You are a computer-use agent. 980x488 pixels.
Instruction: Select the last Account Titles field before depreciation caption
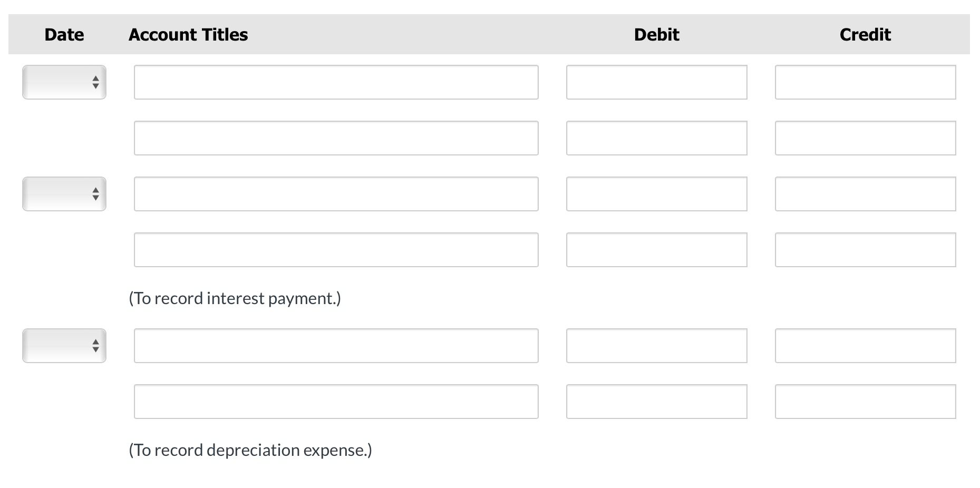tap(335, 401)
